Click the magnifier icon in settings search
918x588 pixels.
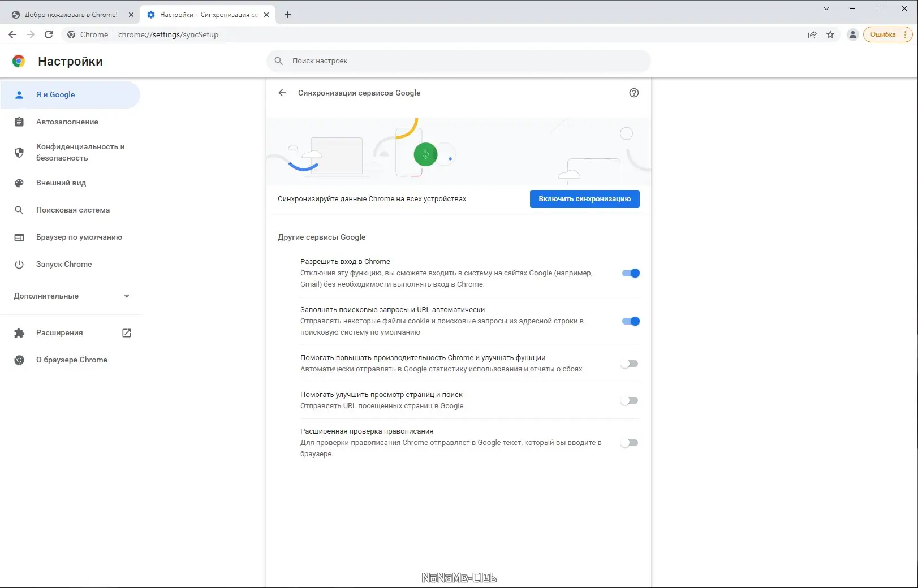click(x=278, y=60)
